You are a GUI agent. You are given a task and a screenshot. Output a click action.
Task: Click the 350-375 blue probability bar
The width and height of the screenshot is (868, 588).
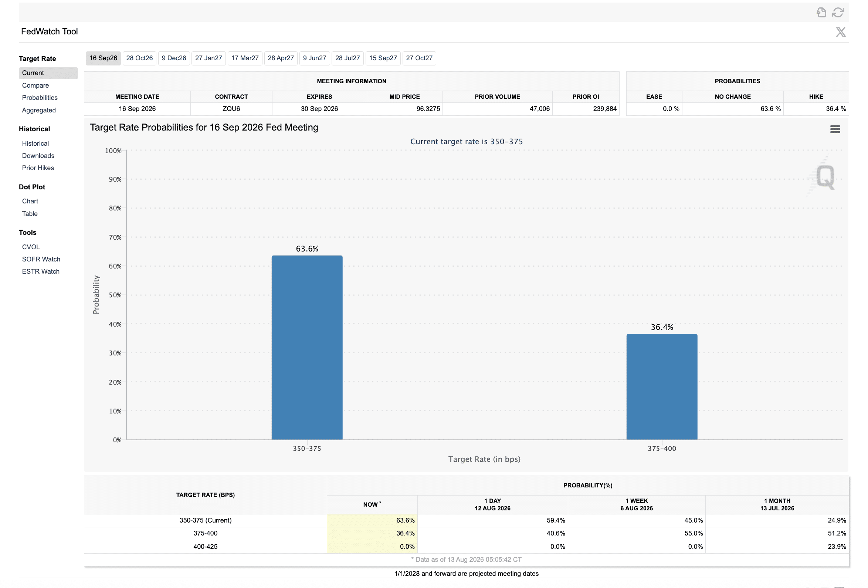307,347
